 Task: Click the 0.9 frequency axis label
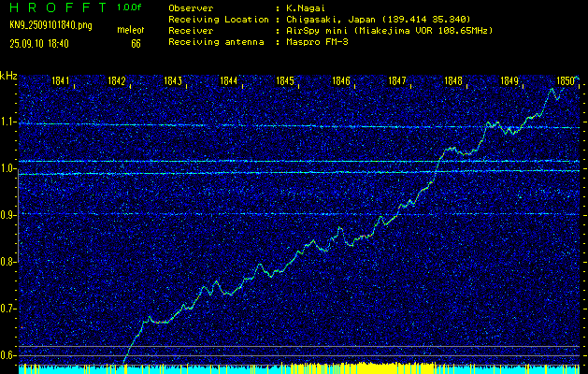tap(8, 215)
